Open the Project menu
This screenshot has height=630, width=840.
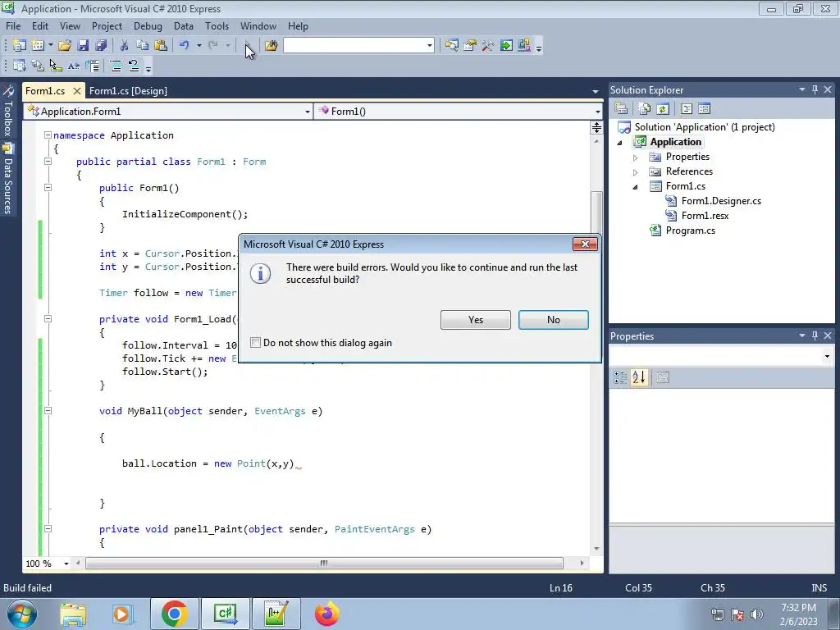pos(107,25)
